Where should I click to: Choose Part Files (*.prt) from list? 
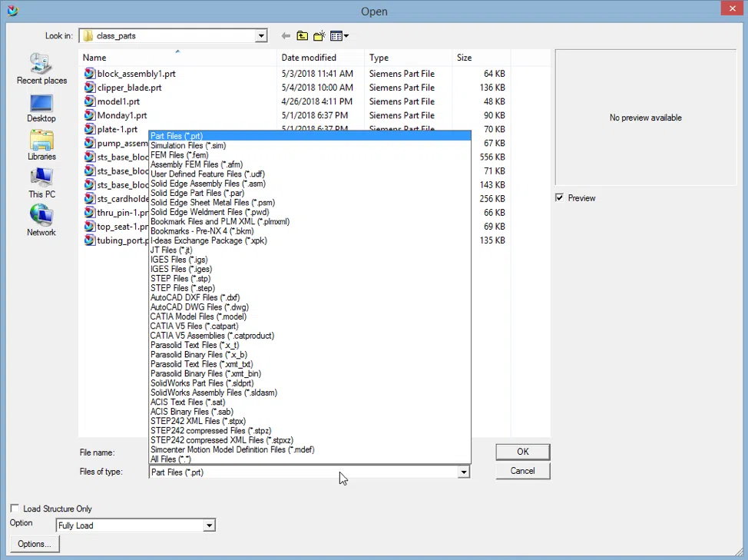(310, 136)
